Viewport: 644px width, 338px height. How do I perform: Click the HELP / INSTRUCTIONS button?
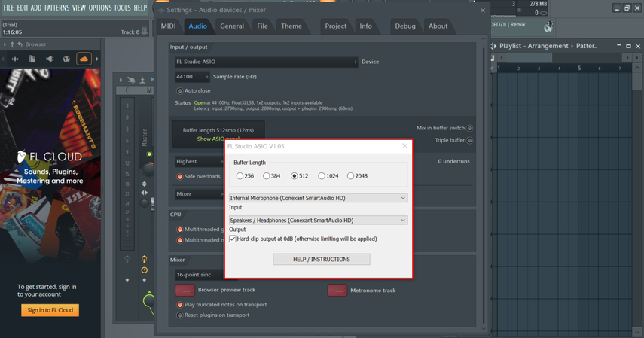(322, 259)
